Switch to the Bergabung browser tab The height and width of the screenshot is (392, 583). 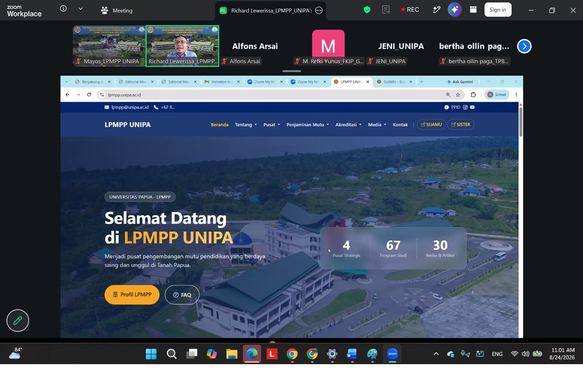pyautogui.click(x=93, y=82)
